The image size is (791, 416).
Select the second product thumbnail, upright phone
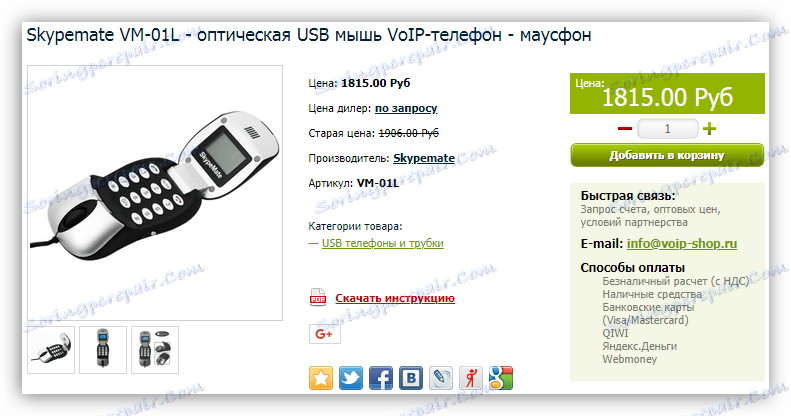tap(103, 350)
